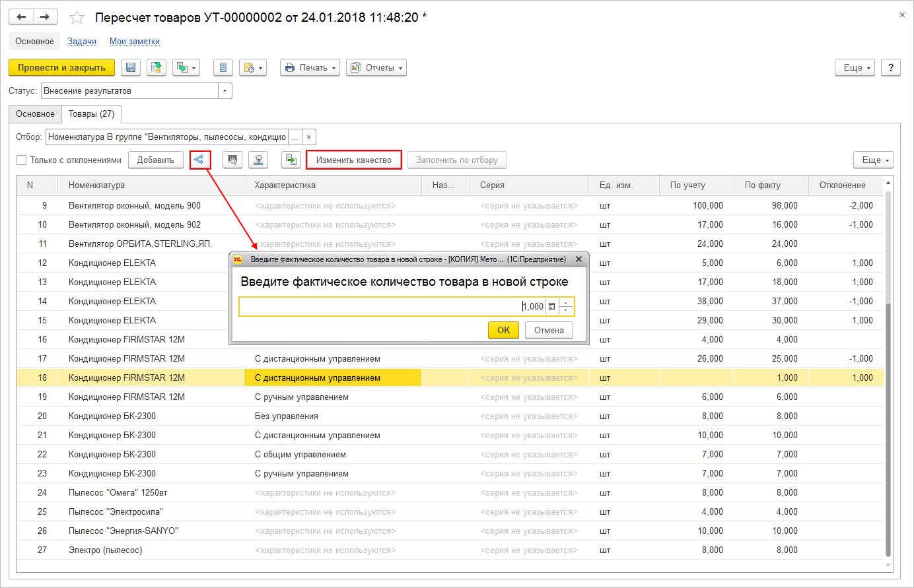Viewport: 914px width, 588px height.
Task: Sort by the Номенклатура column header
Action: (x=151, y=185)
